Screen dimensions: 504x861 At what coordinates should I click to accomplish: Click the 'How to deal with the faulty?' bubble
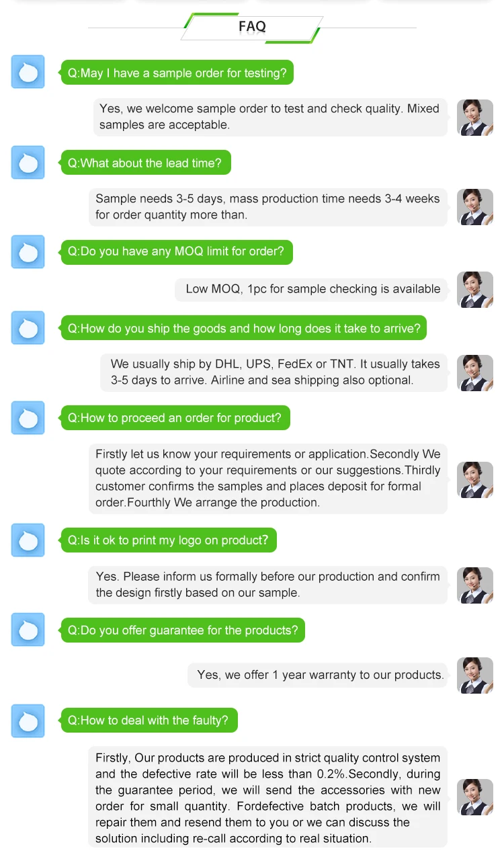click(x=149, y=721)
